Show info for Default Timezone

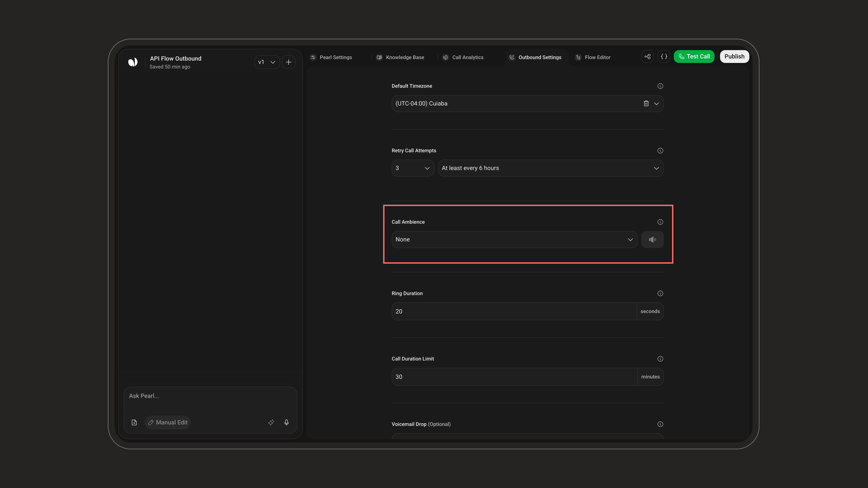click(660, 86)
